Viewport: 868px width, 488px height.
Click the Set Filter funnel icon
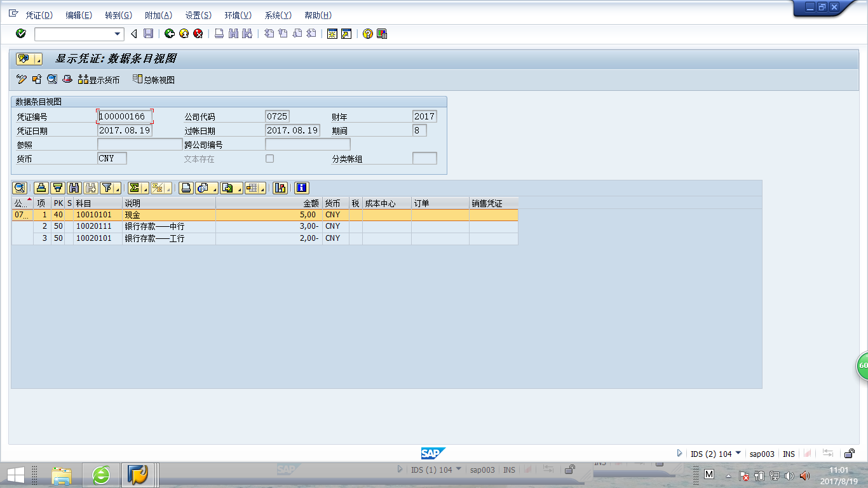pos(107,187)
